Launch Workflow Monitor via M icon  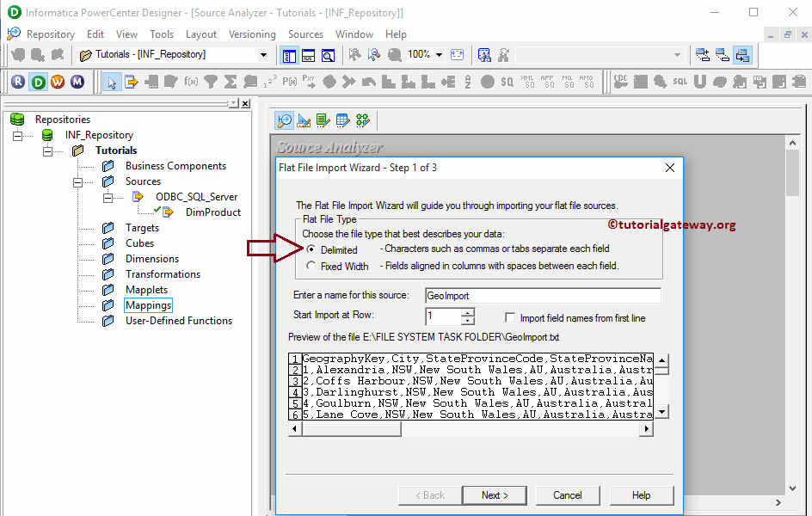(77, 82)
